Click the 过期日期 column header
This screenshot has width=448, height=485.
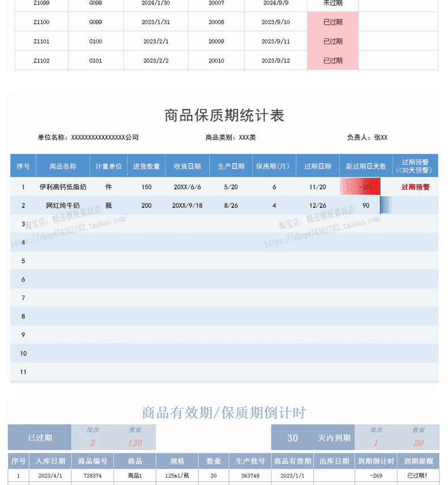point(318,166)
